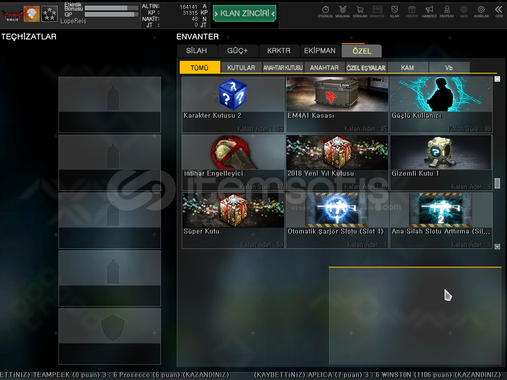
Task: Select the Anahtar filter tab
Action: pos(324,68)
